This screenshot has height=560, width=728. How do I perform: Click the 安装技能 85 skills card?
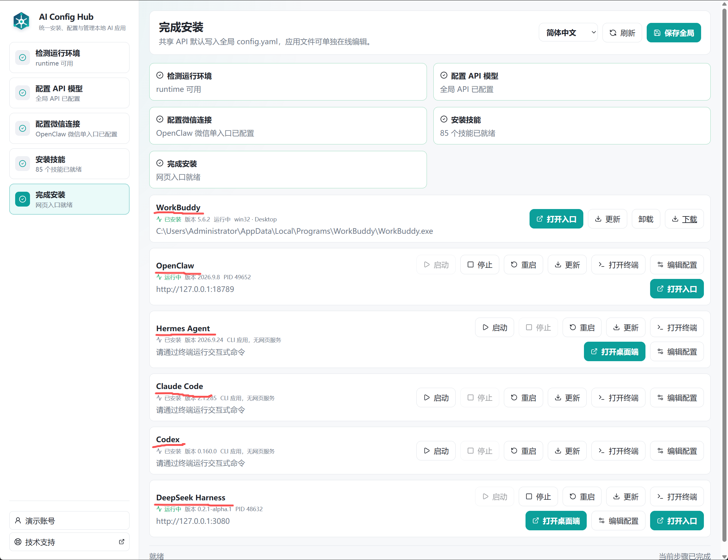pos(572,126)
